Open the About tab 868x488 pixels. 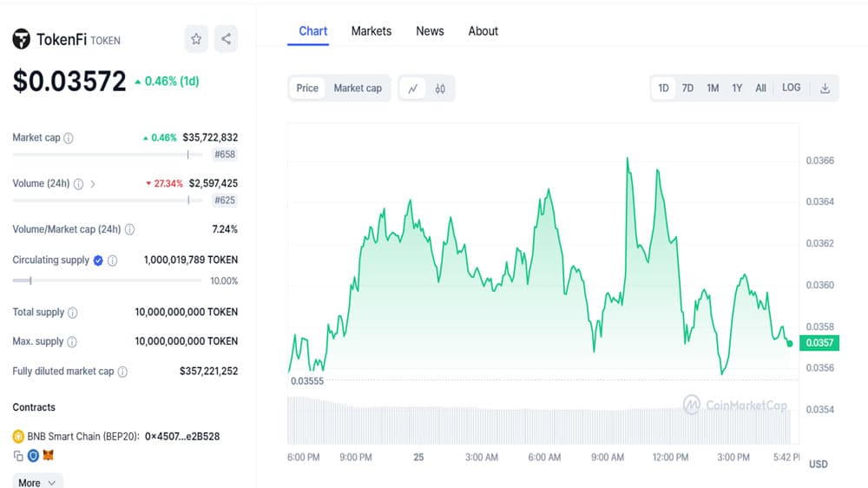483,31
